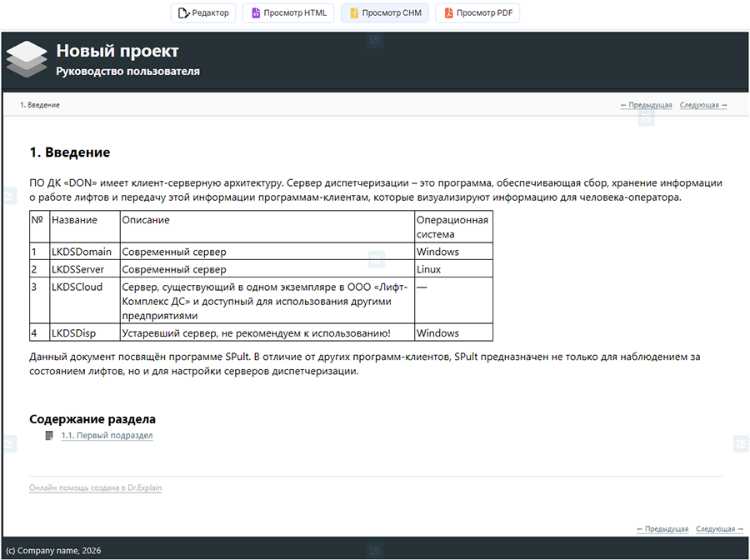750x560 pixels.
Task: Go to top Следующая page link
Action: 703,105
